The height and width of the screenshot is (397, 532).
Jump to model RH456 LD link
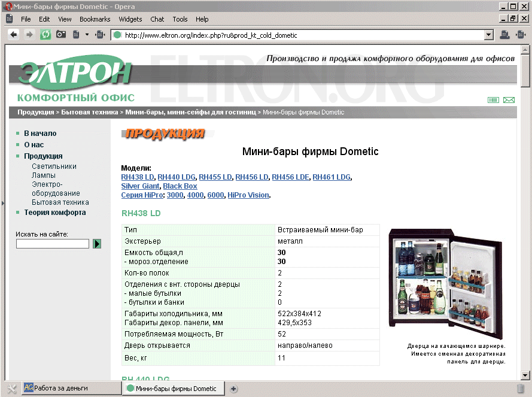pos(252,177)
